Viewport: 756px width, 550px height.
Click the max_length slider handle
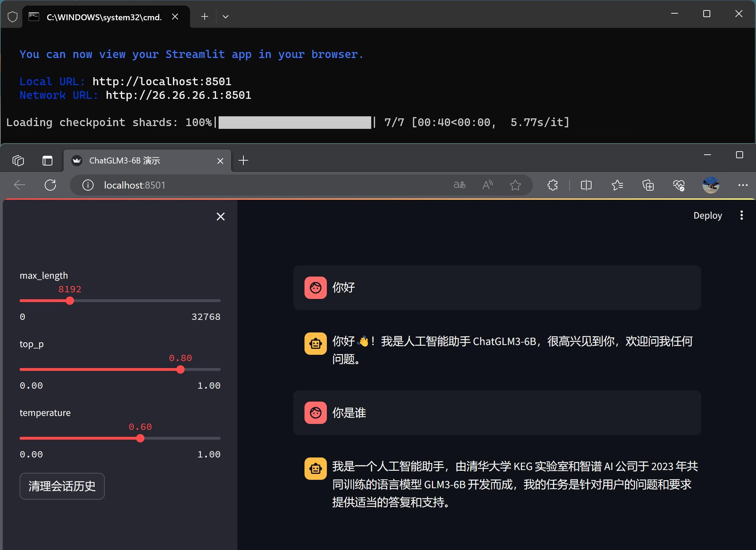70,301
